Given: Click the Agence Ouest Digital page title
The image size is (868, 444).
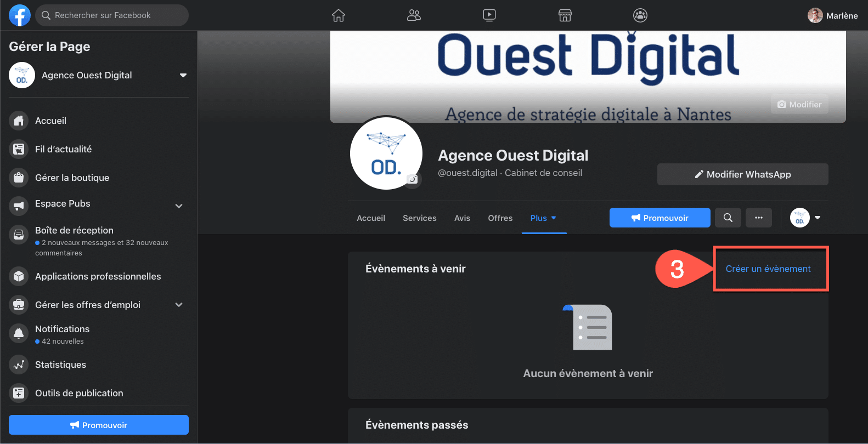Looking at the screenshot, I should [x=513, y=156].
